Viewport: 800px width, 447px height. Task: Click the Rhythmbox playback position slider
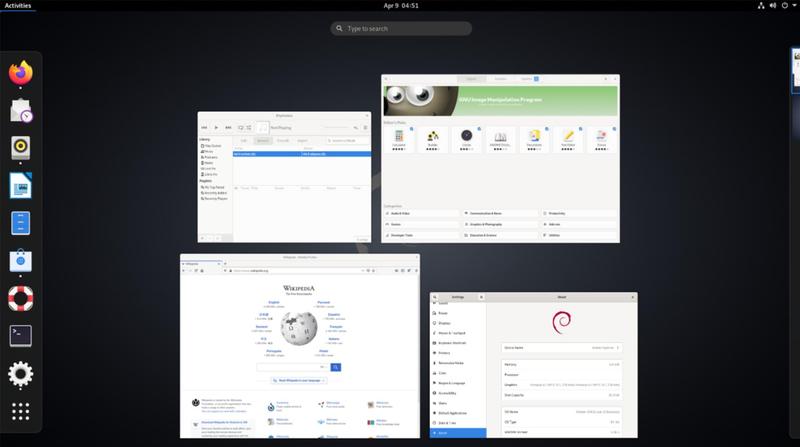tap(337, 128)
